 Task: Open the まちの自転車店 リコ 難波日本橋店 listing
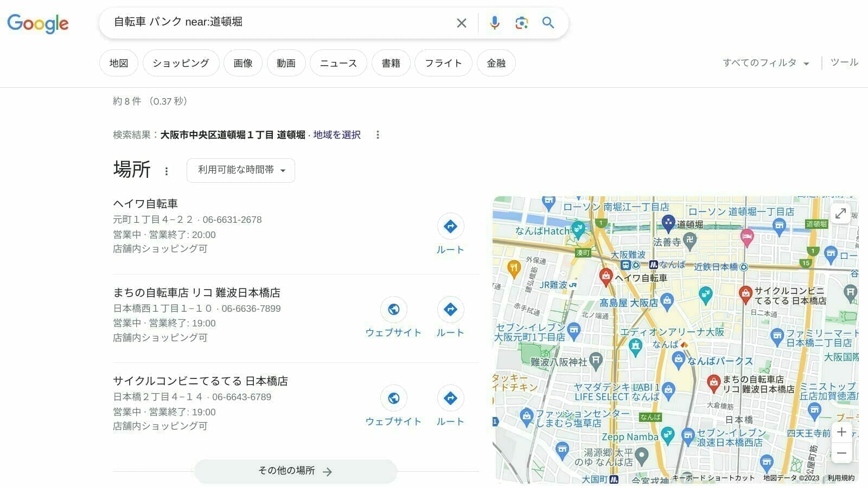tap(196, 293)
